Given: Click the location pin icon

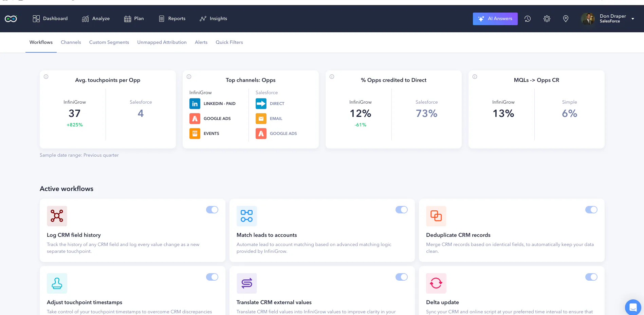Looking at the screenshot, I should [566, 19].
